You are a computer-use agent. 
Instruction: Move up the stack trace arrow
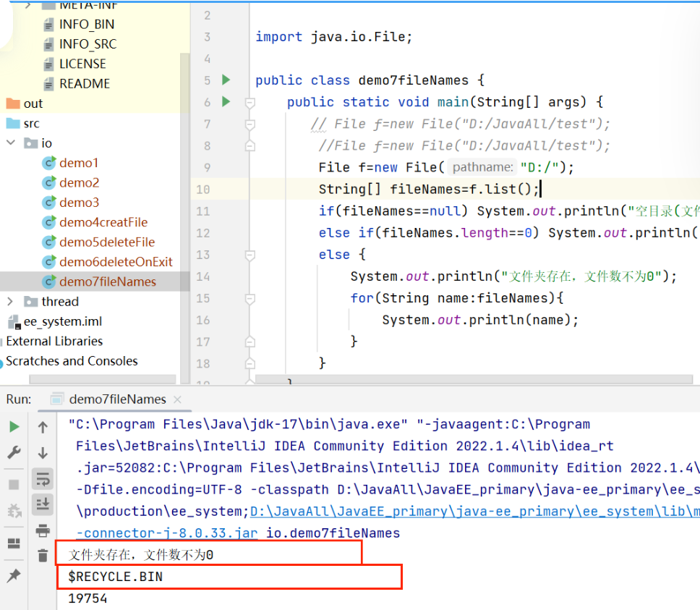click(x=43, y=428)
